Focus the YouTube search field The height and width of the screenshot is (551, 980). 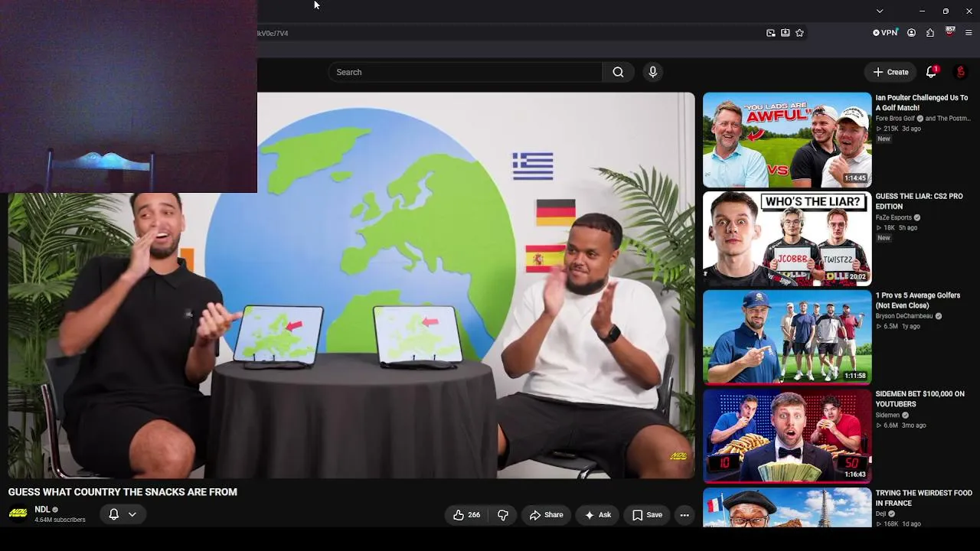click(x=465, y=72)
